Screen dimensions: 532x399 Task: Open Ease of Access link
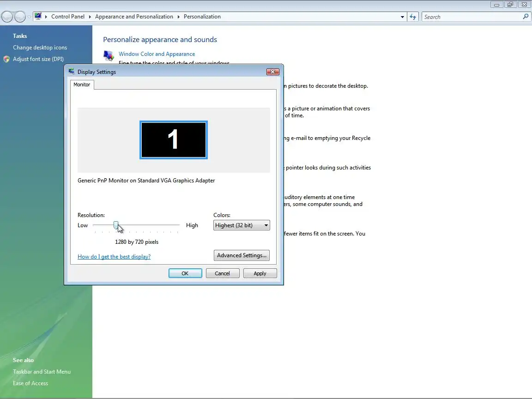30,383
